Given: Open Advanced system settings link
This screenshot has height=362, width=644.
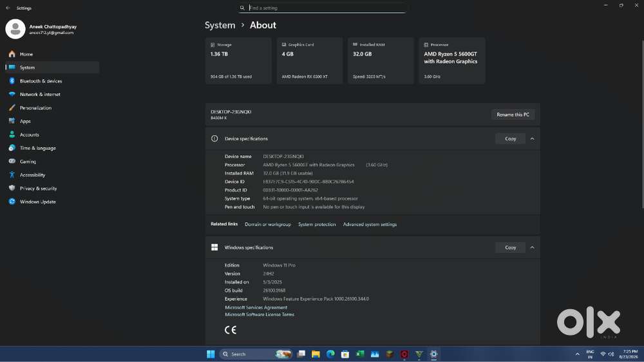Looking at the screenshot, I should (x=370, y=224).
